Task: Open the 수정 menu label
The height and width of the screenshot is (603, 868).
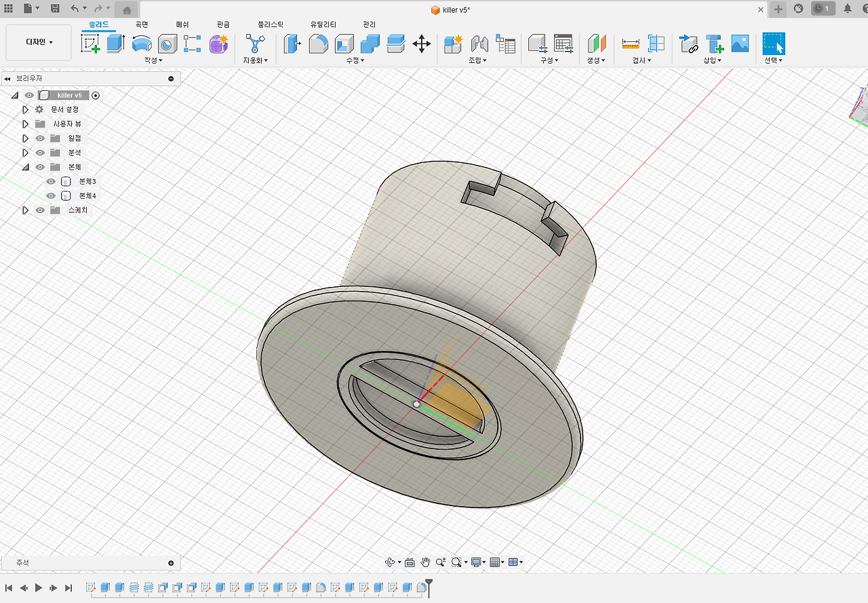Action: 355,60
